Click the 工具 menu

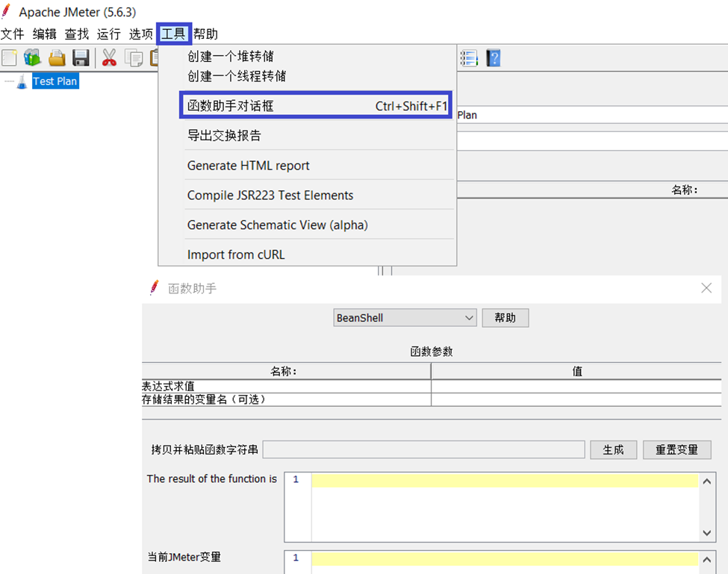(x=173, y=34)
